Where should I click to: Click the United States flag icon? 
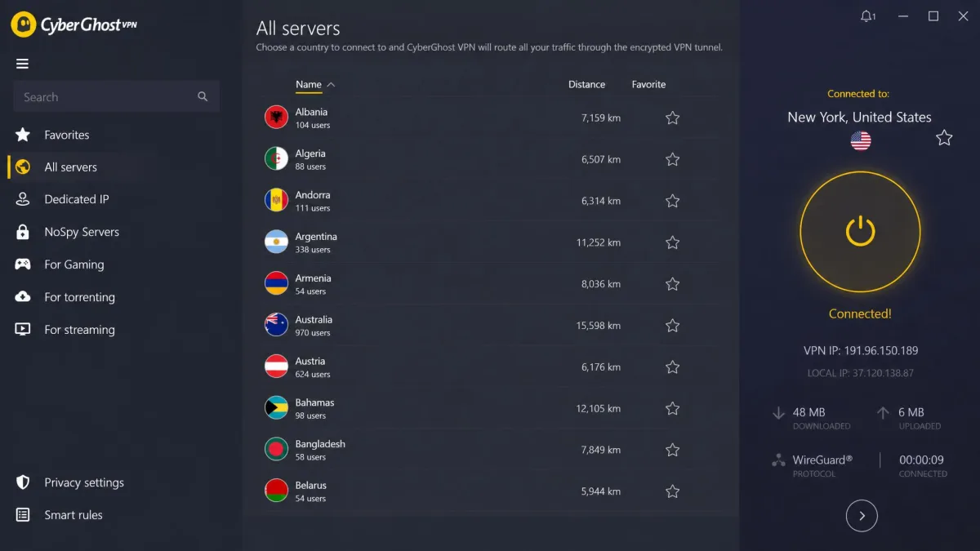tap(861, 140)
